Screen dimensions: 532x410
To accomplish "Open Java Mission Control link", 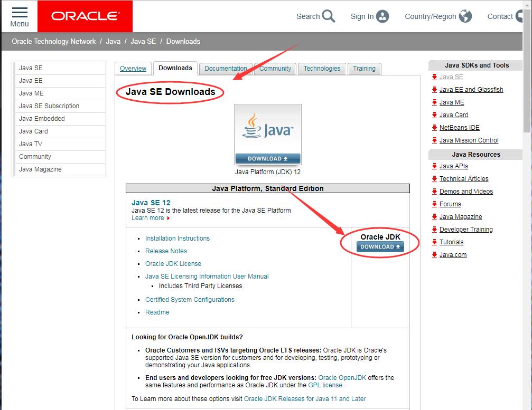I will [469, 140].
